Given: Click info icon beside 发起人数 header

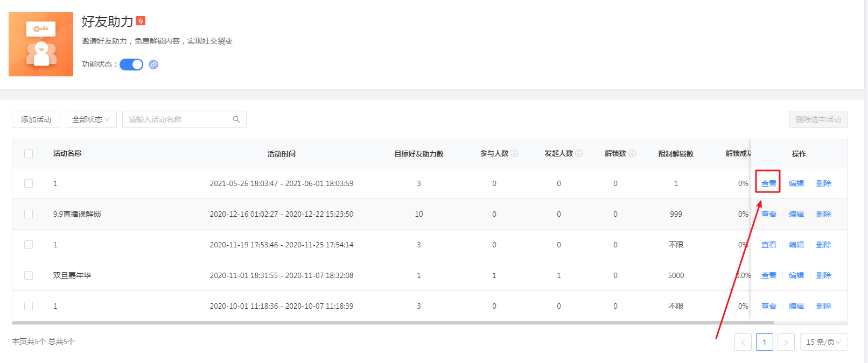Looking at the screenshot, I should 579,153.
